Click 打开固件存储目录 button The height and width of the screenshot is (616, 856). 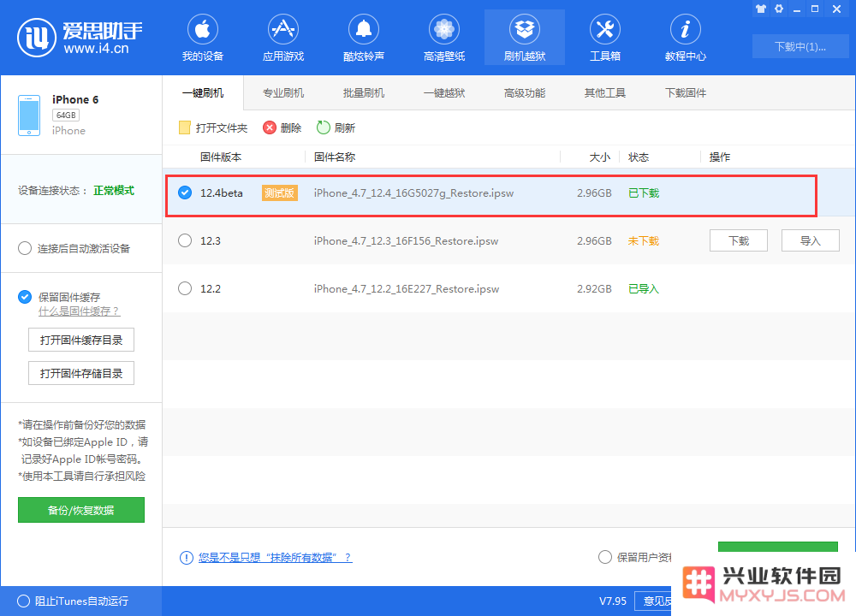(x=81, y=374)
